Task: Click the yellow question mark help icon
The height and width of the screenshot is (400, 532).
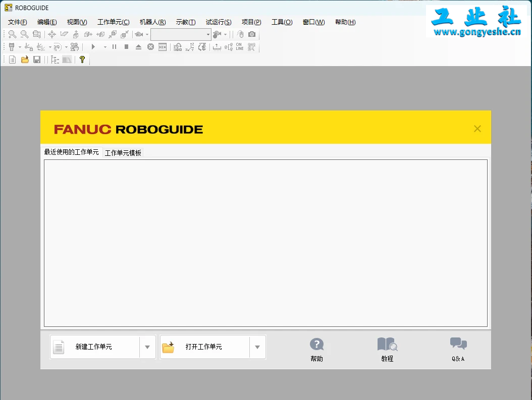Action: click(82, 60)
